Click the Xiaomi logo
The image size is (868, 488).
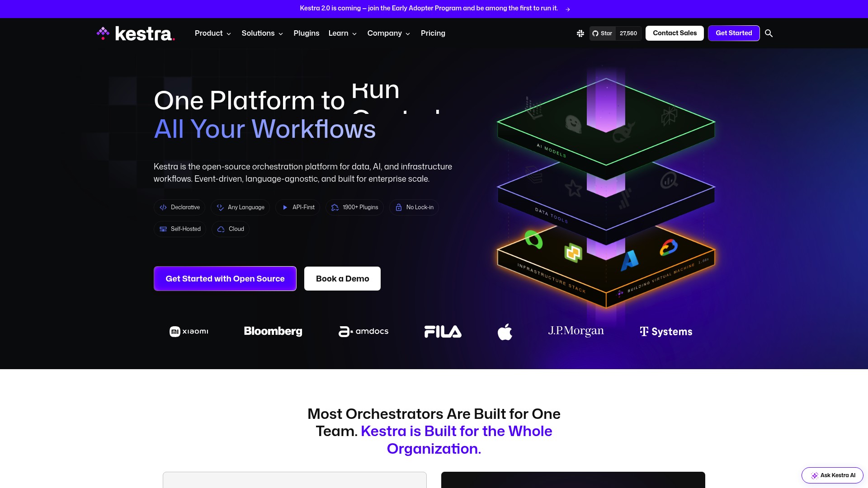(189, 332)
